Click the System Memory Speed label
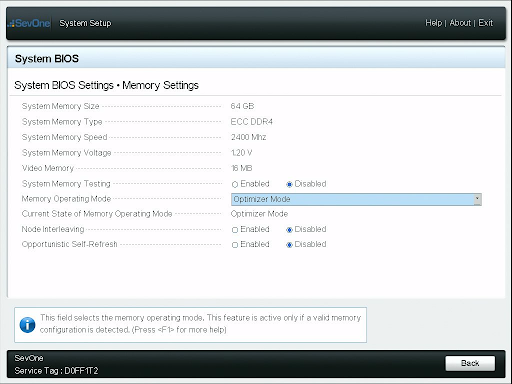The image size is (512, 384). coord(64,137)
